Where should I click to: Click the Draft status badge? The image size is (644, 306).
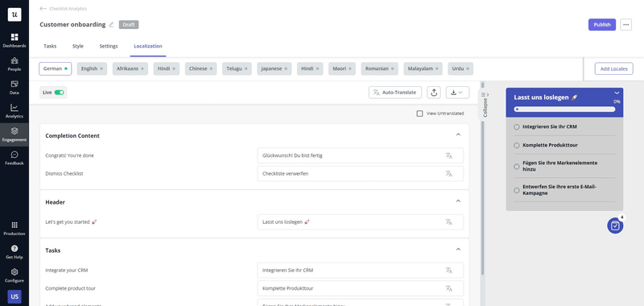pyautogui.click(x=129, y=25)
